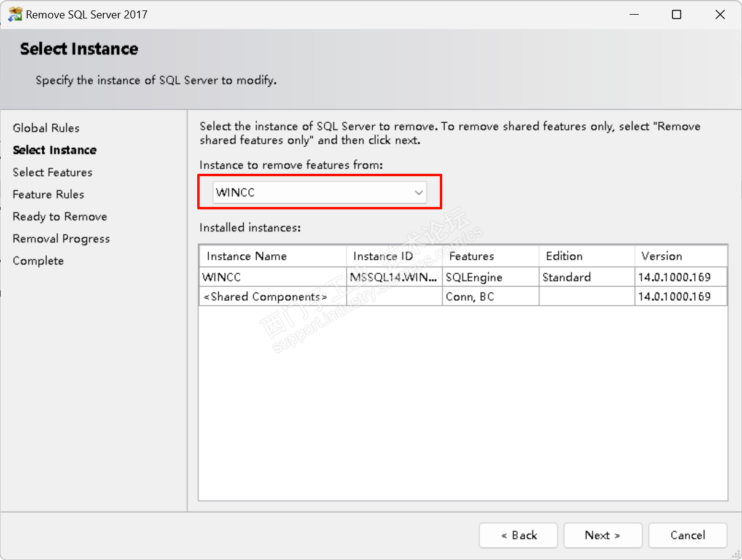Click the MSSQL14.WIN... instance ID cell
Image resolution: width=742 pixels, height=560 pixels.
pos(394,277)
